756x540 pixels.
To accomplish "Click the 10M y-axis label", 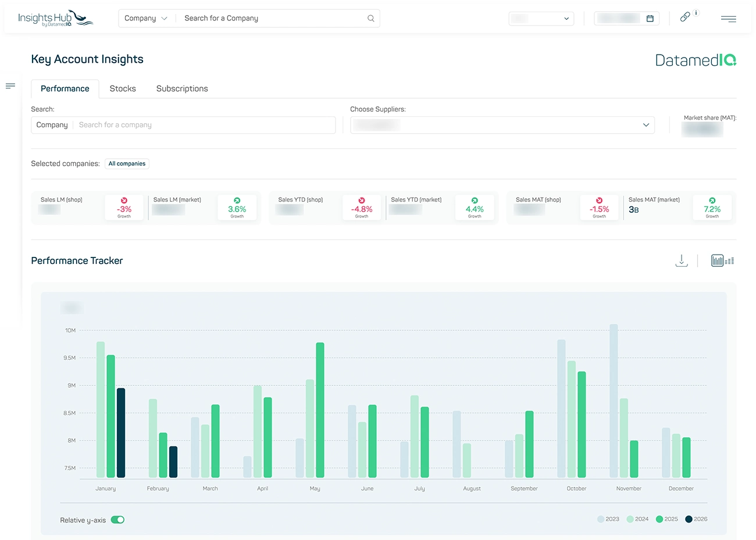I will pos(70,330).
